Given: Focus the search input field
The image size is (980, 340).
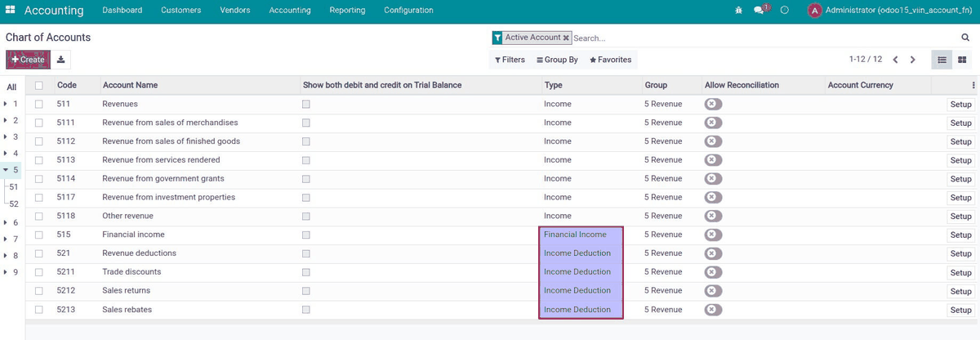Looking at the screenshot, I should coord(764,38).
